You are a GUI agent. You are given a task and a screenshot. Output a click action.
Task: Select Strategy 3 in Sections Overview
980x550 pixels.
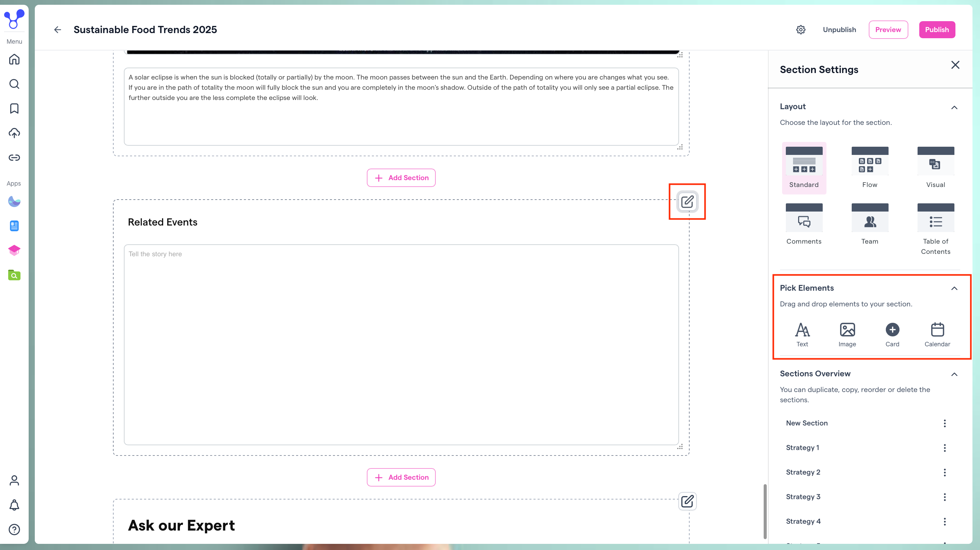(x=803, y=497)
